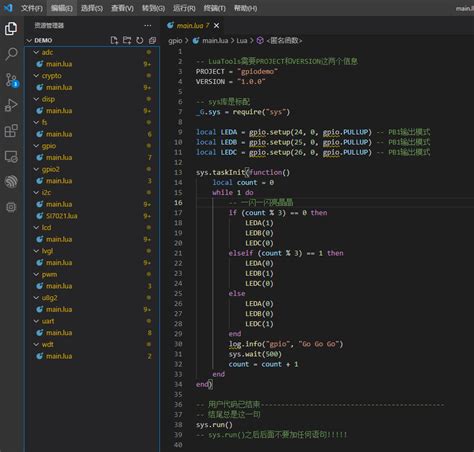Open the 转到(G) menu
The height and width of the screenshot is (452, 474).
point(153,8)
